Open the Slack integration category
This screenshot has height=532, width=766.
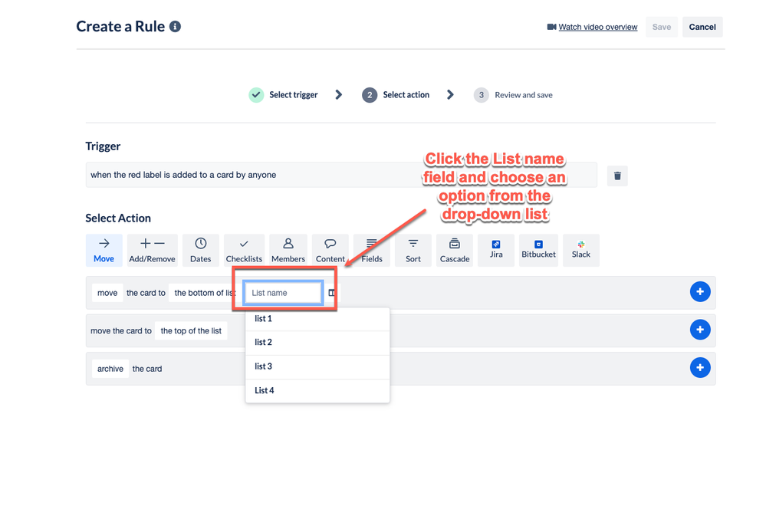pyautogui.click(x=580, y=251)
